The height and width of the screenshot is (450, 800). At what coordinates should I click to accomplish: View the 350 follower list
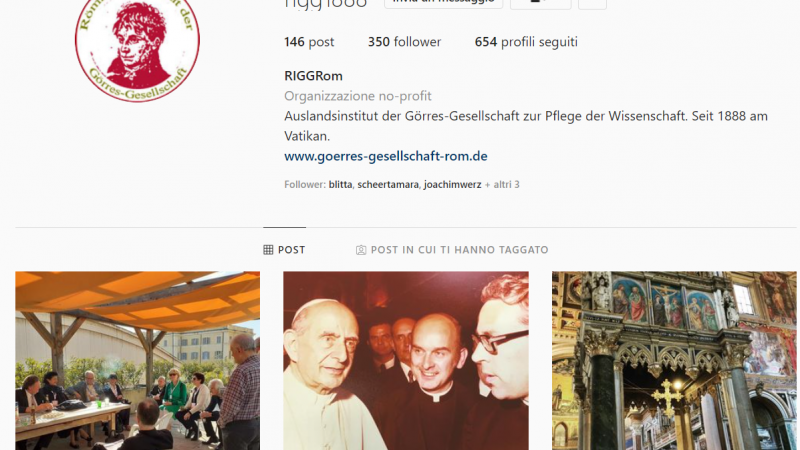(405, 42)
